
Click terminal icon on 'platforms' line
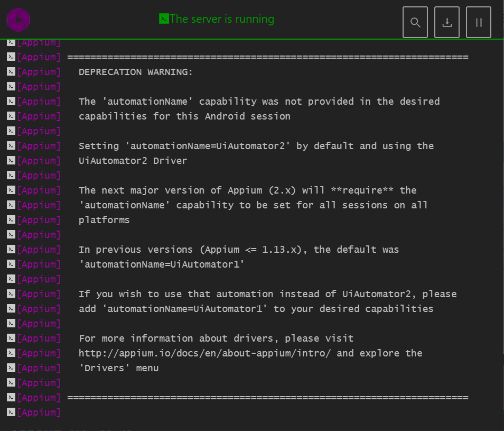tap(11, 219)
